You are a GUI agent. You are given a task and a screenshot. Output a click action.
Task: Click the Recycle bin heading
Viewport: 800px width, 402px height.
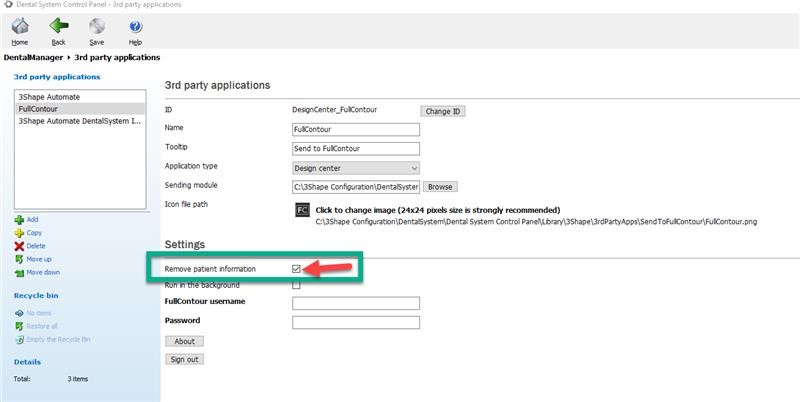tap(36, 296)
